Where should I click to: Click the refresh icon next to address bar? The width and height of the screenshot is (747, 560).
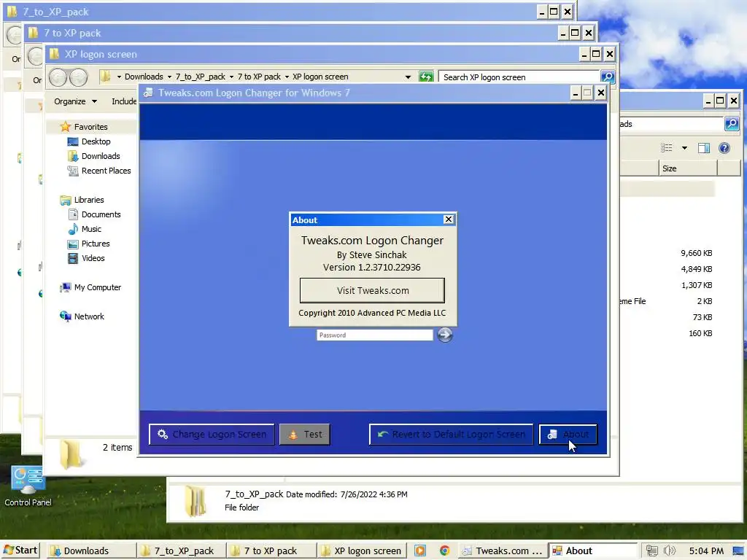426,77
